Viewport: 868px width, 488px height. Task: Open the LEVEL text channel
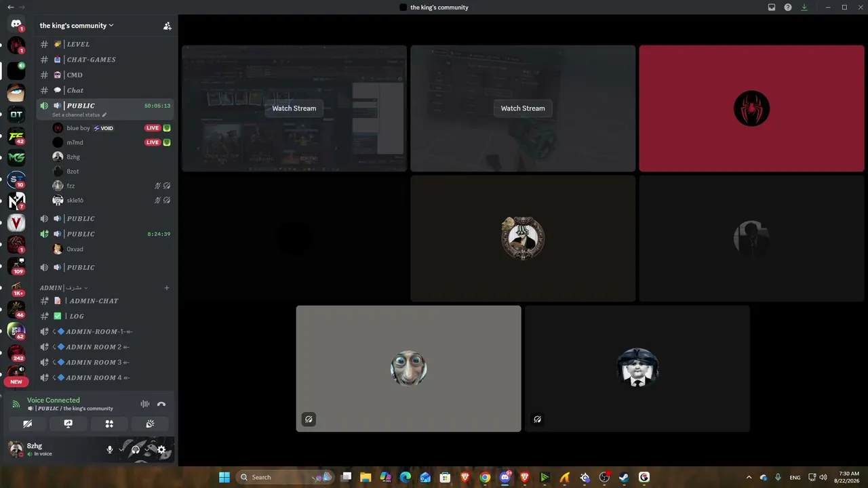point(105,44)
